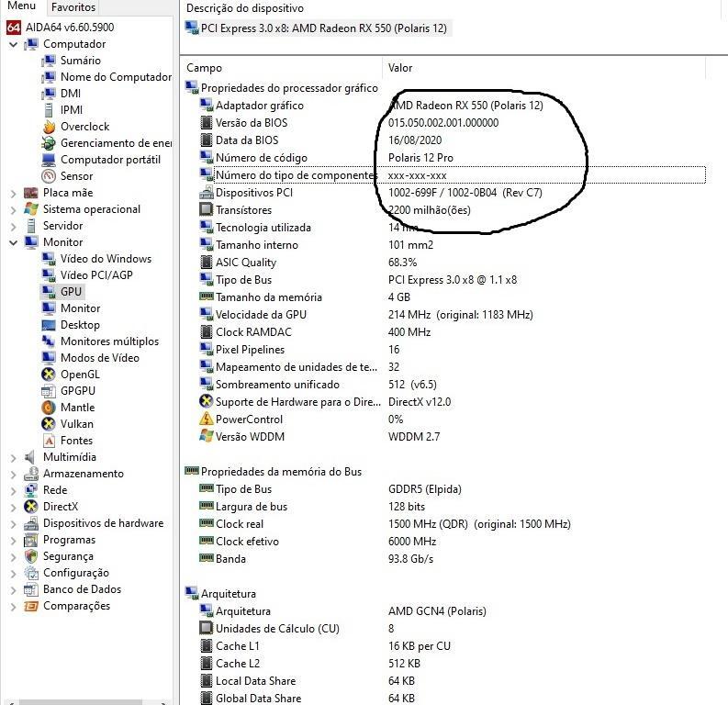Click Gerenciamento de energia icon

49,143
